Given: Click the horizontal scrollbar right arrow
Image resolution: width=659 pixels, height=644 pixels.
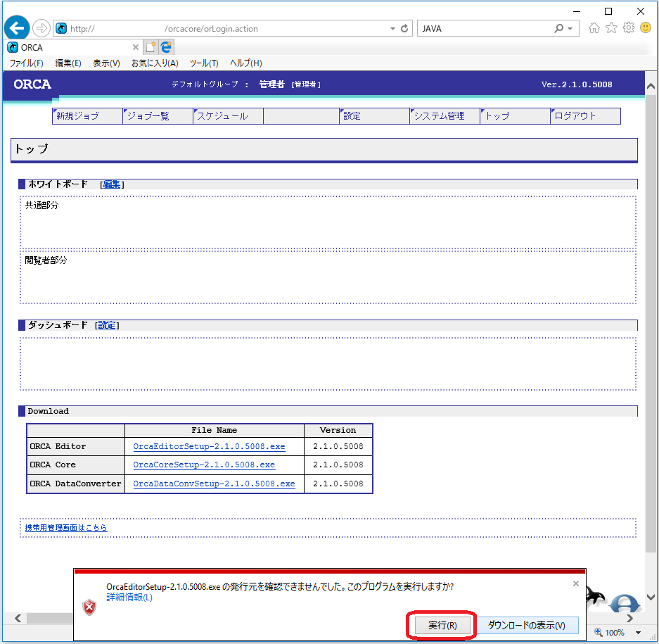Looking at the screenshot, I should click(629, 618).
